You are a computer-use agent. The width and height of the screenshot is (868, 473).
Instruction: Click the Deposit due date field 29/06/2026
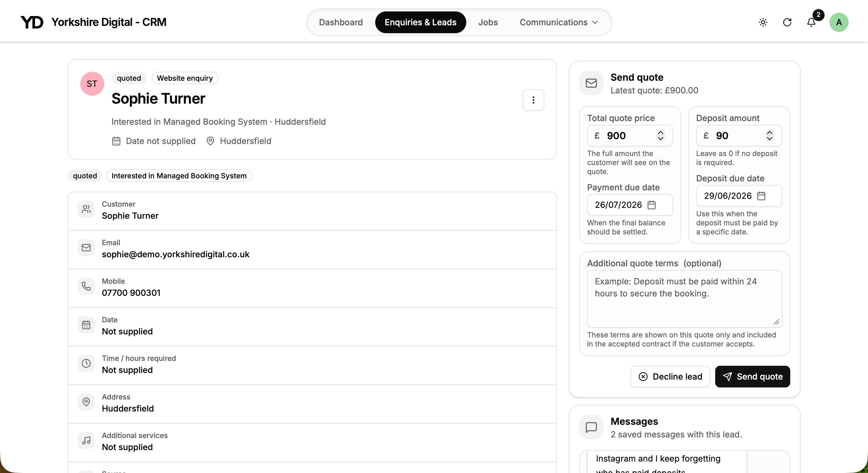coord(739,196)
